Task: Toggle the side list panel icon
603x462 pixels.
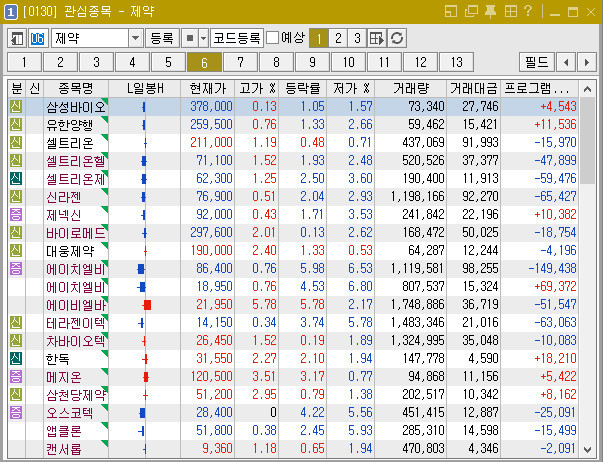Action: pyautogui.click(x=17, y=38)
